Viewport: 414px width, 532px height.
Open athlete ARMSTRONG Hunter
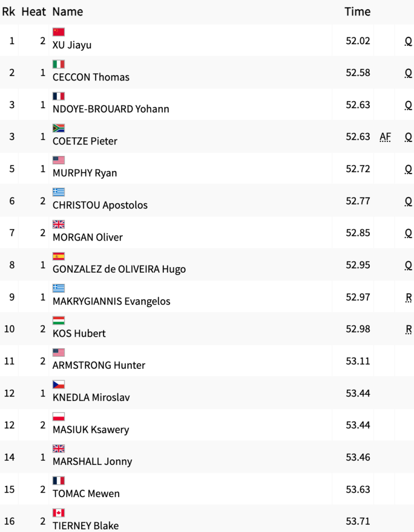coord(99,365)
